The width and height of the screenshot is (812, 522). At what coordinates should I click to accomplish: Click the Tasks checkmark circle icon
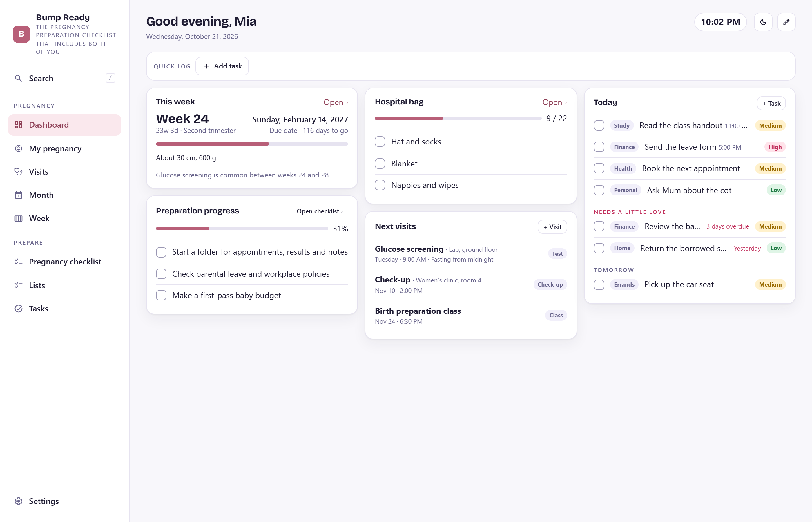(x=19, y=309)
